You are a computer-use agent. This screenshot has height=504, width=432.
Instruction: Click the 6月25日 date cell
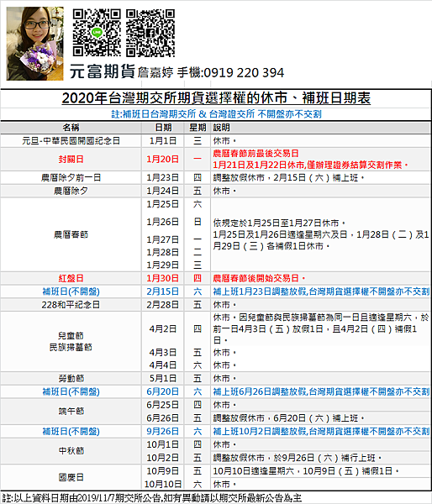[x=163, y=405]
